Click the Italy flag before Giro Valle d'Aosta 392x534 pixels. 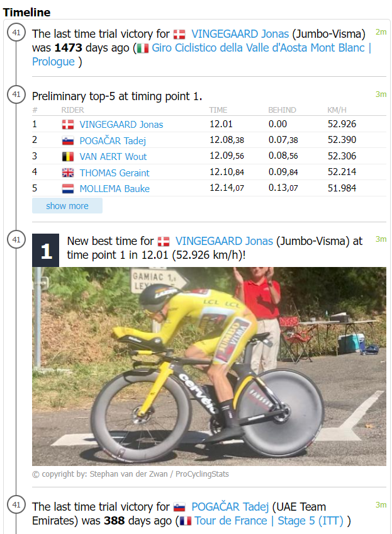(x=143, y=48)
